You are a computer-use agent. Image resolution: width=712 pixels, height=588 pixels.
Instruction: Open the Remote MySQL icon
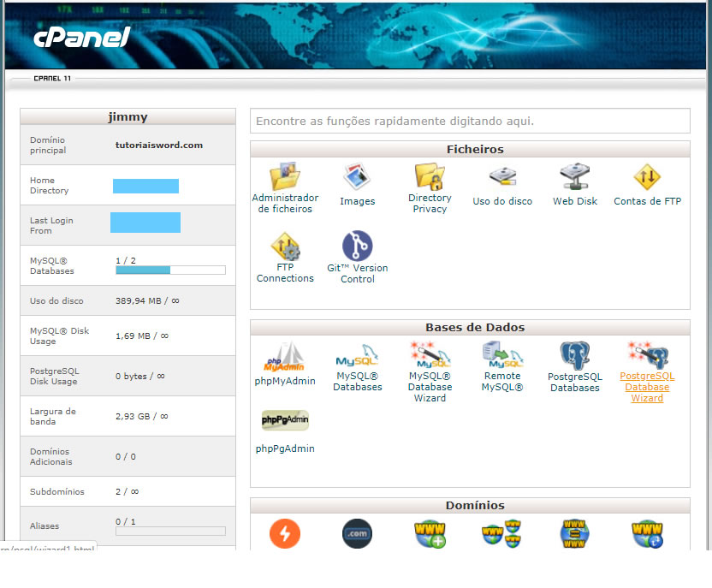pyautogui.click(x=502, y=354)
